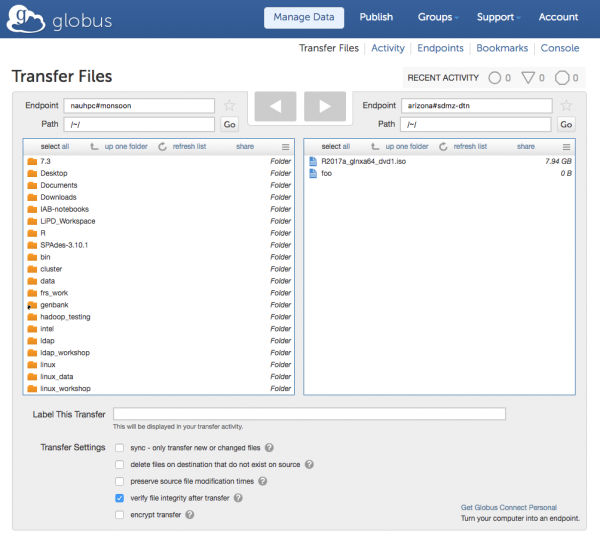
Task: Uncheck verify file integrity after transfer
Action: coord(120,498)
